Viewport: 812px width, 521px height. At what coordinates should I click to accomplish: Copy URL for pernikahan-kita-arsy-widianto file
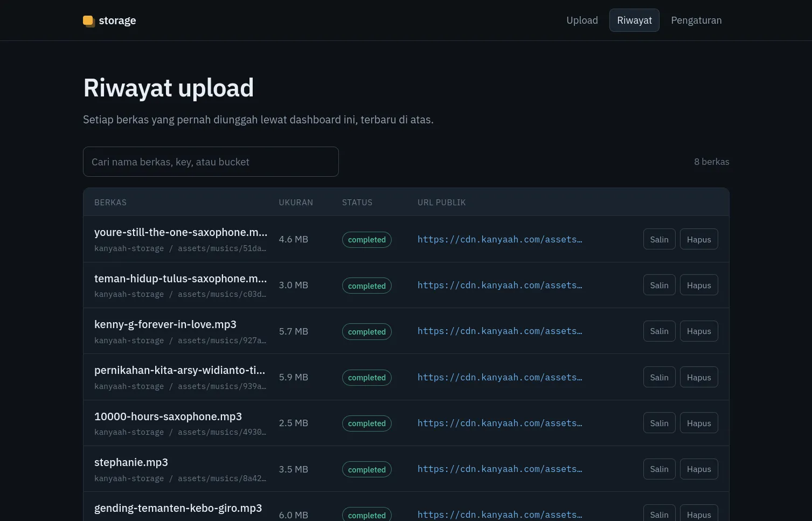coord(659,377)
